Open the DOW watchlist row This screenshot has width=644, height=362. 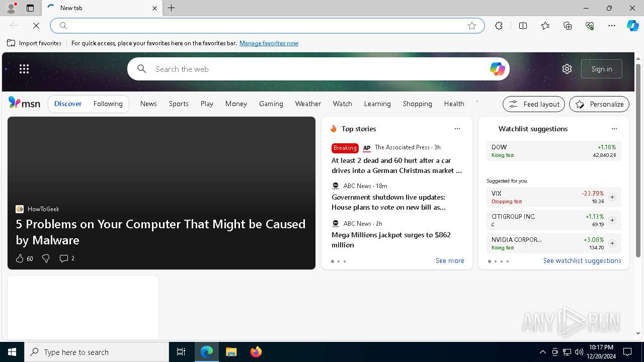click(554, 151)
